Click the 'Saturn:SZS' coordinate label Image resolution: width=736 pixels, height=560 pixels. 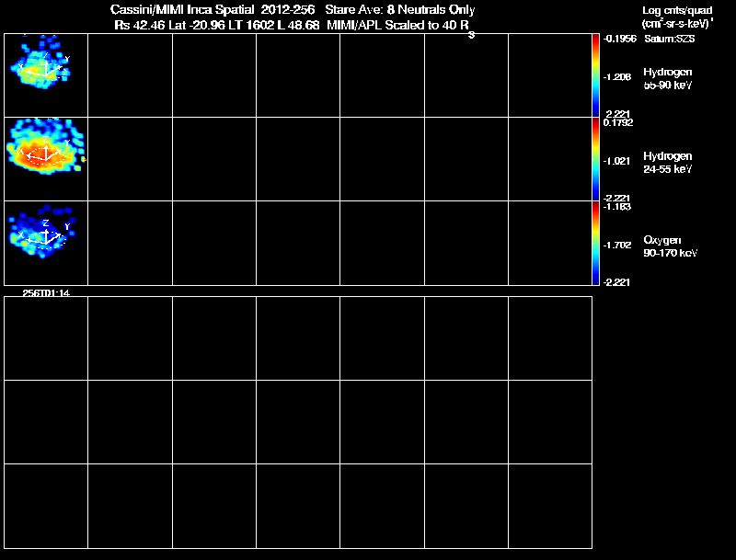[670, 39]
